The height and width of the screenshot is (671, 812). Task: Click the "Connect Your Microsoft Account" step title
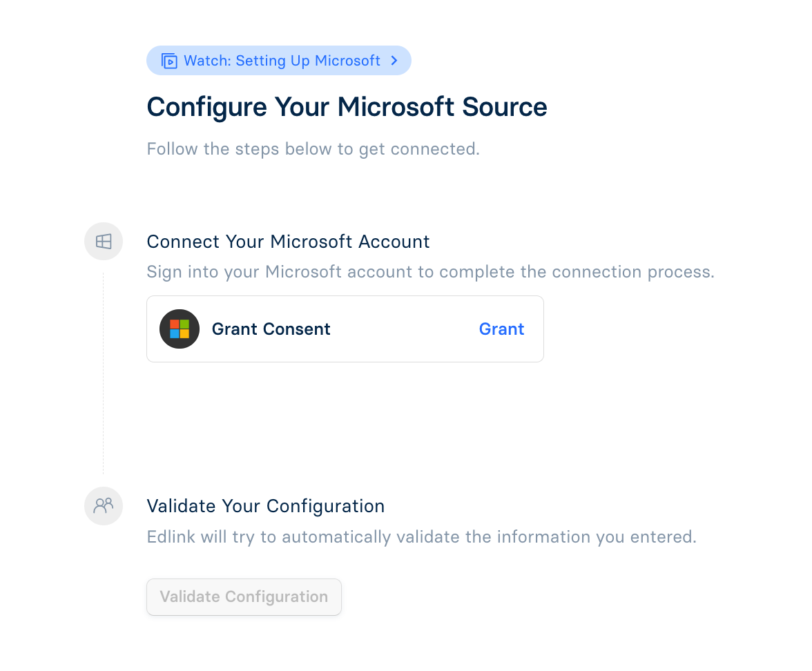288,242
